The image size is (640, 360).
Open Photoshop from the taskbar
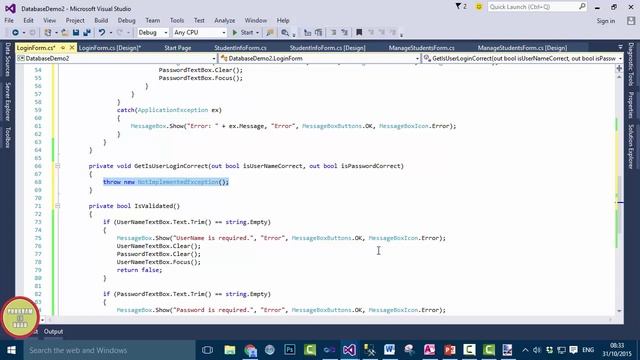click(x=290, y=350)
